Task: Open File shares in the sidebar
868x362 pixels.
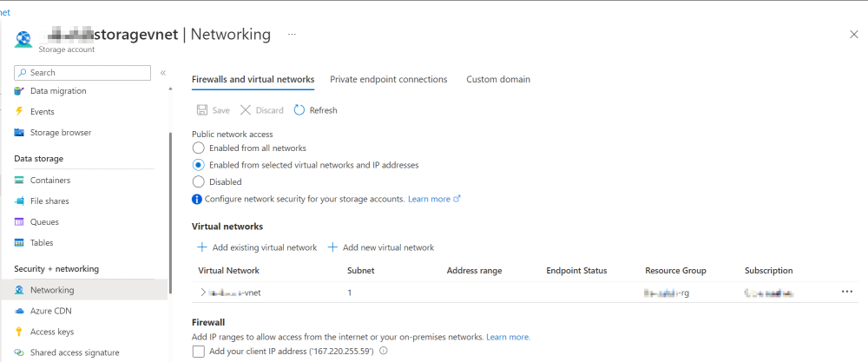Action: (49, 201)
